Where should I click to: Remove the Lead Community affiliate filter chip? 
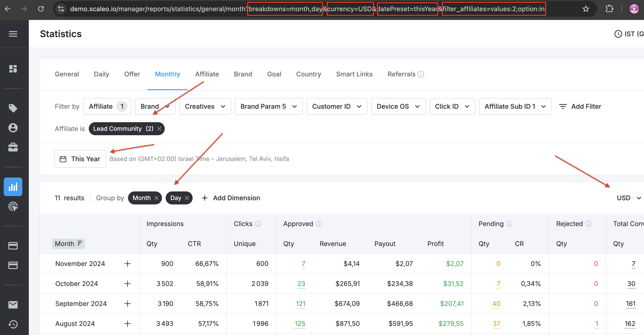pos(159,129)
